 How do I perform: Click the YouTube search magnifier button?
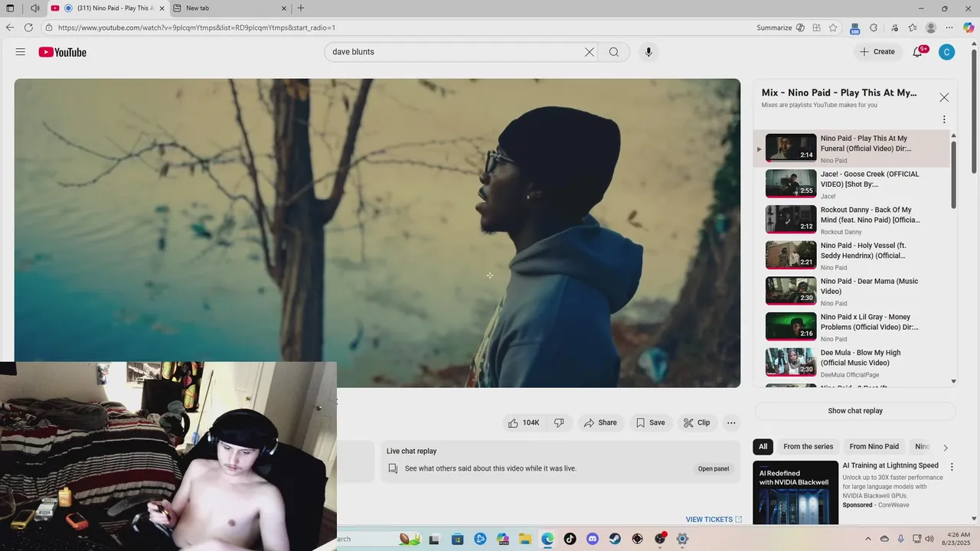tap(614, 52)
